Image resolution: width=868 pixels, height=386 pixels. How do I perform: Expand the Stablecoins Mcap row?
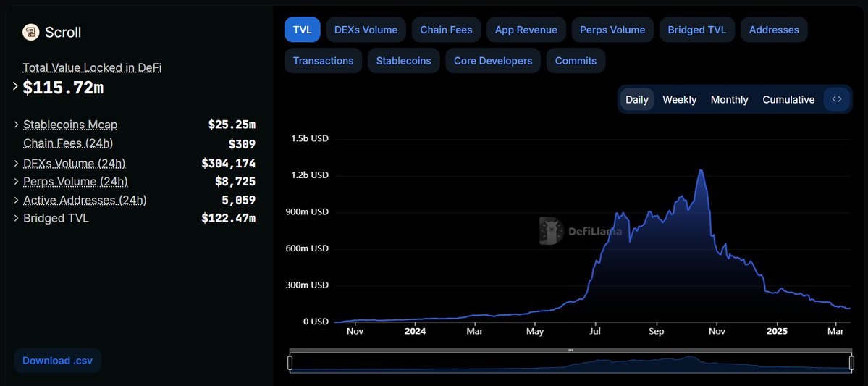click(17, 125)
